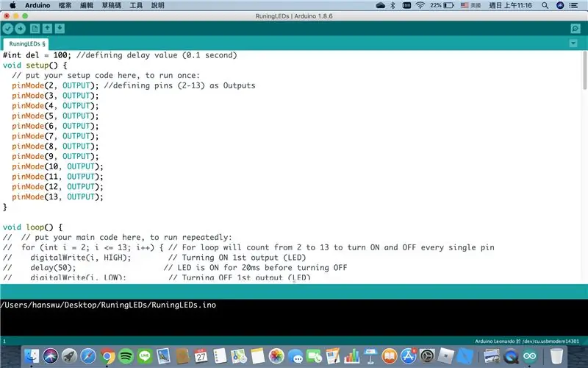Open Finder from the Dock
The width and height of the screenshot is (588, 368).
32,356
